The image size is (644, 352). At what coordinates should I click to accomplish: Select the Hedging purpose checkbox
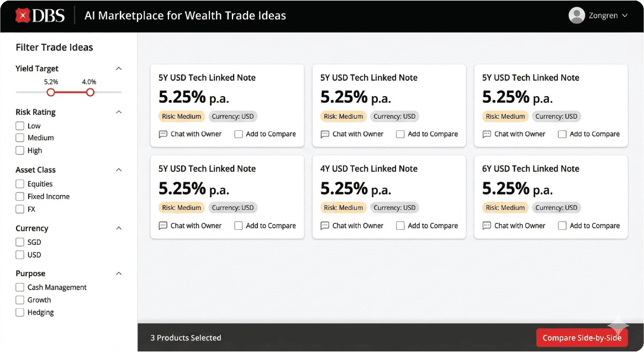[x=20, y=312]
